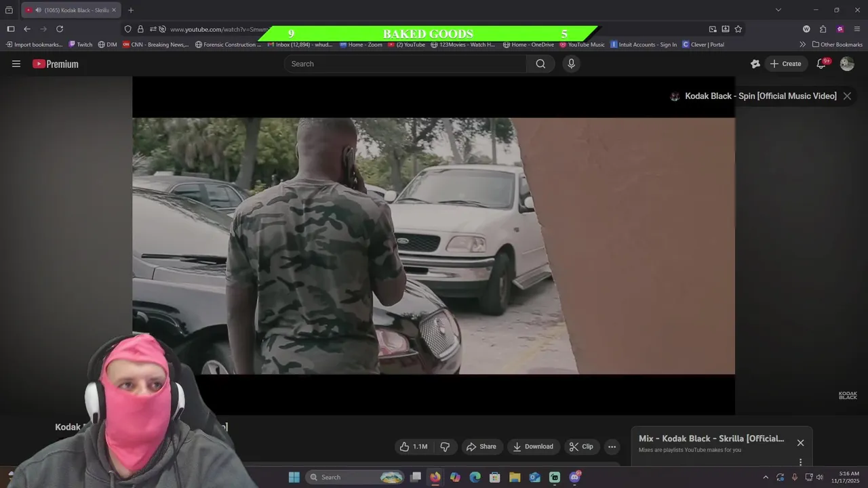Focus the YouTube search box
The width and height of the screenshot is (868, 488).
click(406, 64)
